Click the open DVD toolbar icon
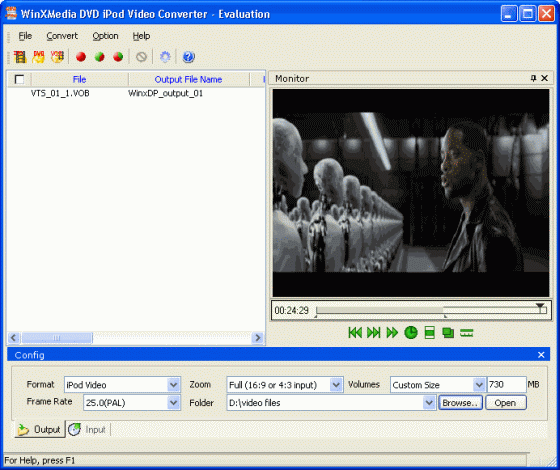 (x=39, y=57)
